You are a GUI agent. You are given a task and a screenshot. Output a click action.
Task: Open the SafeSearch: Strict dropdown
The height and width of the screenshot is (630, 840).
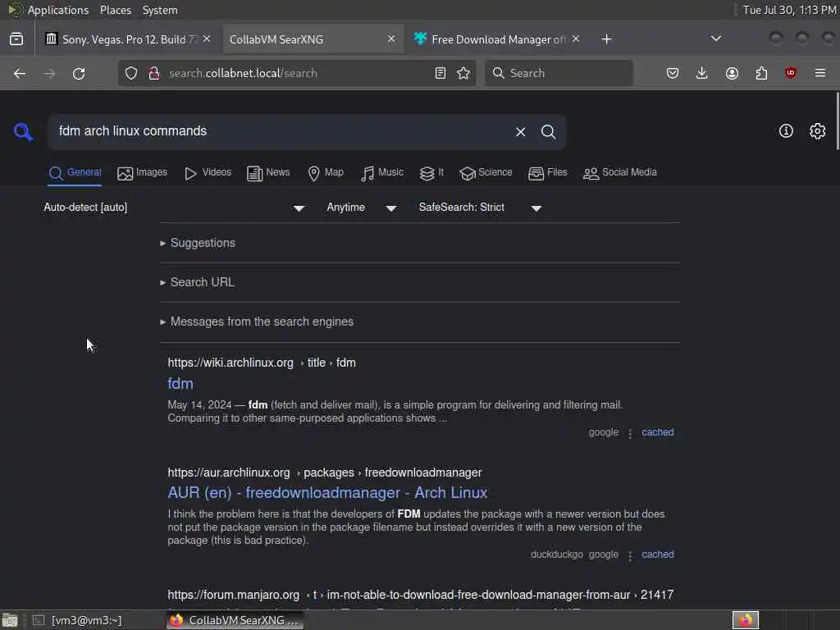[481, 208]
